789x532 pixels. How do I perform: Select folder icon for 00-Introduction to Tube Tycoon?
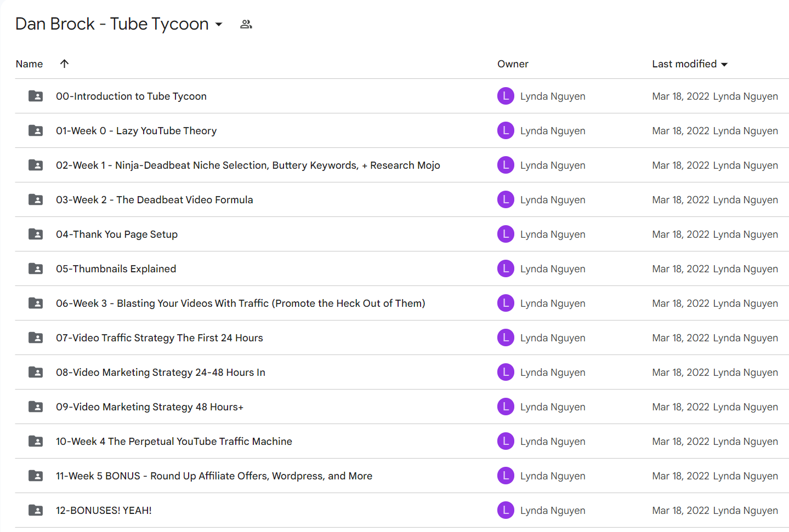(36, 96)
